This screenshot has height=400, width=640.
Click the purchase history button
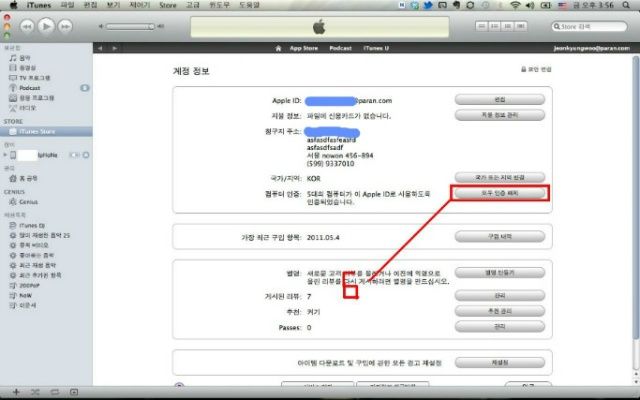(x=500, y=236)
